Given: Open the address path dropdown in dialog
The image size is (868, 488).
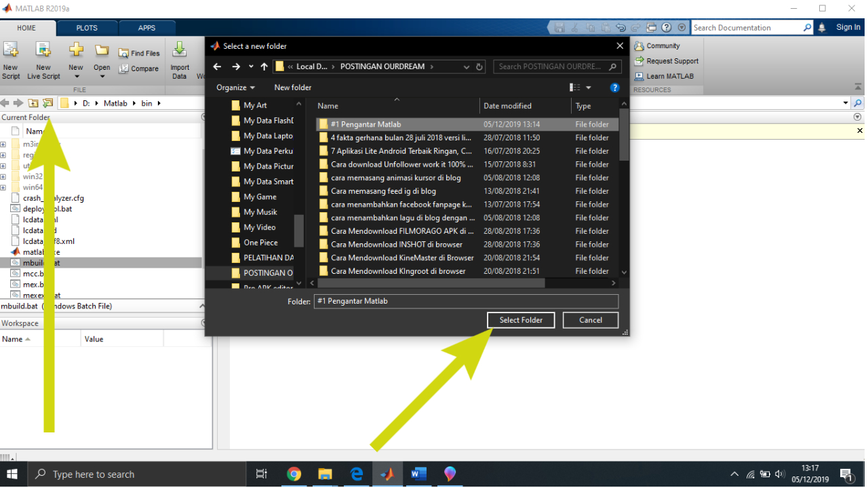Looking at the screenshot, I should (x=466, y=66).
